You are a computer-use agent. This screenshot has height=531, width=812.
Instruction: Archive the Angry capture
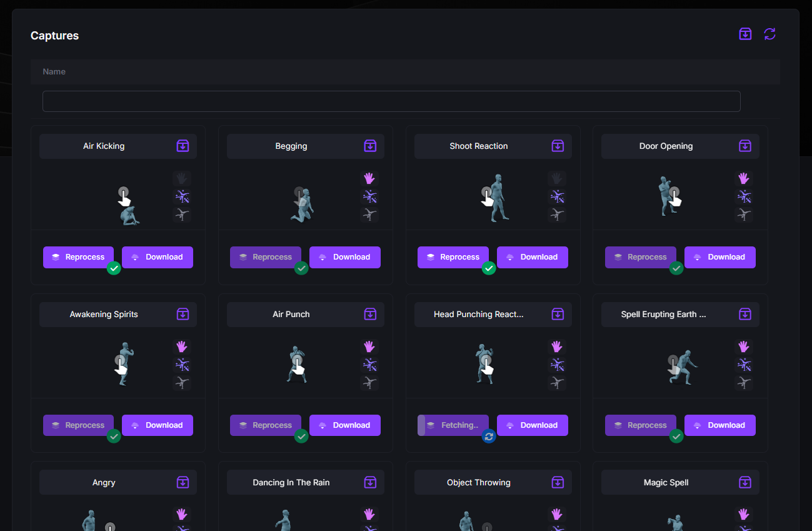tap(183, 482)
